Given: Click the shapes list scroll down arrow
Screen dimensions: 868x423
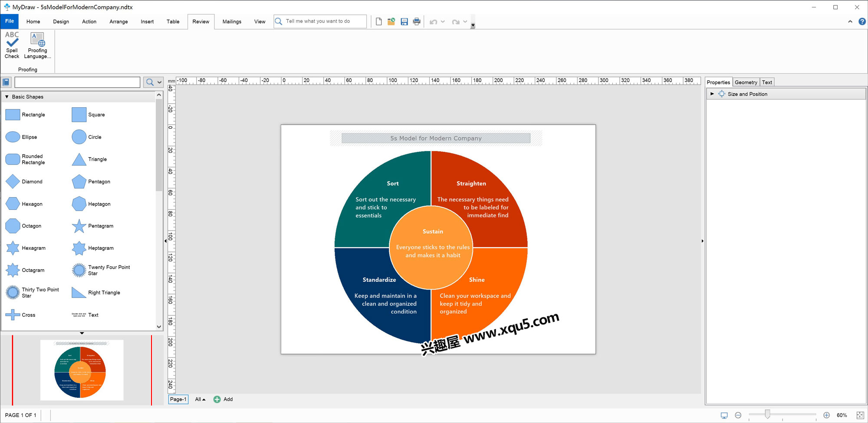Looking at the screenshot, I should coord(159,327).
